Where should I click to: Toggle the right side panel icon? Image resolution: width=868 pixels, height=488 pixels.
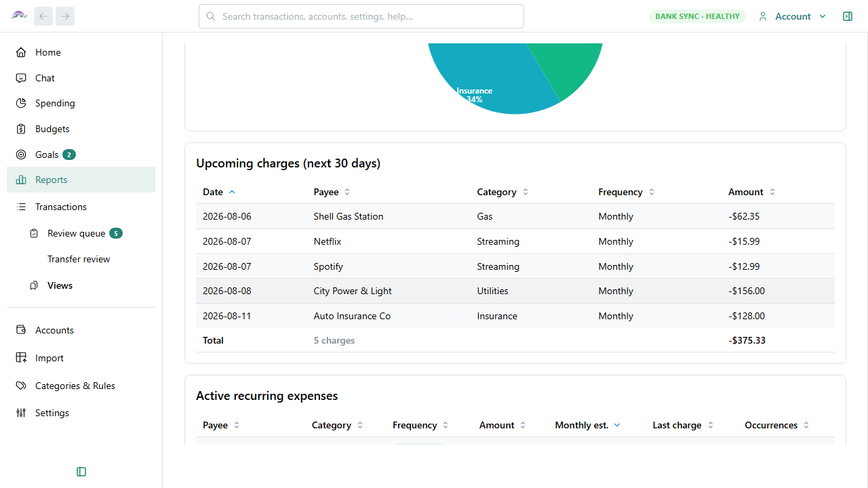click(x=848, y=16)
